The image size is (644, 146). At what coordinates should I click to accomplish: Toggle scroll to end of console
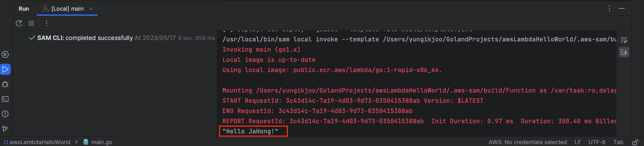coord(624,52)
